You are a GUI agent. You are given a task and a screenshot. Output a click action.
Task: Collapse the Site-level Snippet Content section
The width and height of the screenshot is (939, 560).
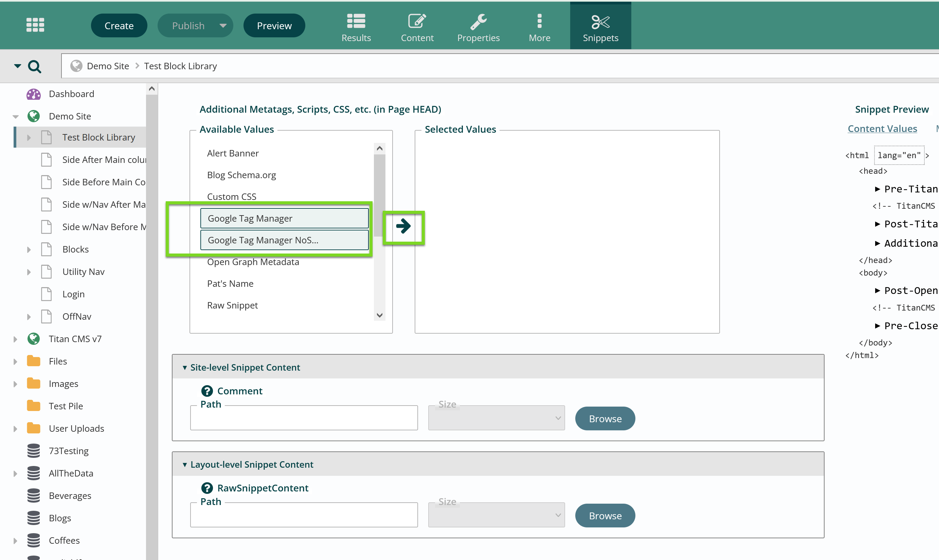(185, 368)
